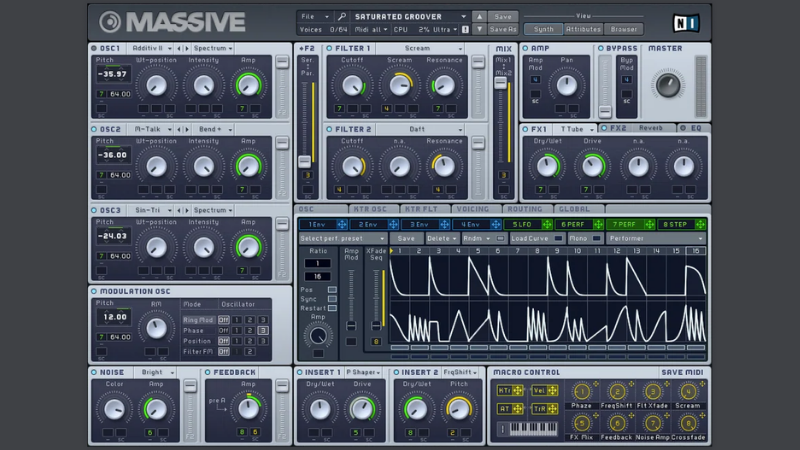Enable the performer Sync checkbox
The image size is (800, 450).
[x=332, y=299]
